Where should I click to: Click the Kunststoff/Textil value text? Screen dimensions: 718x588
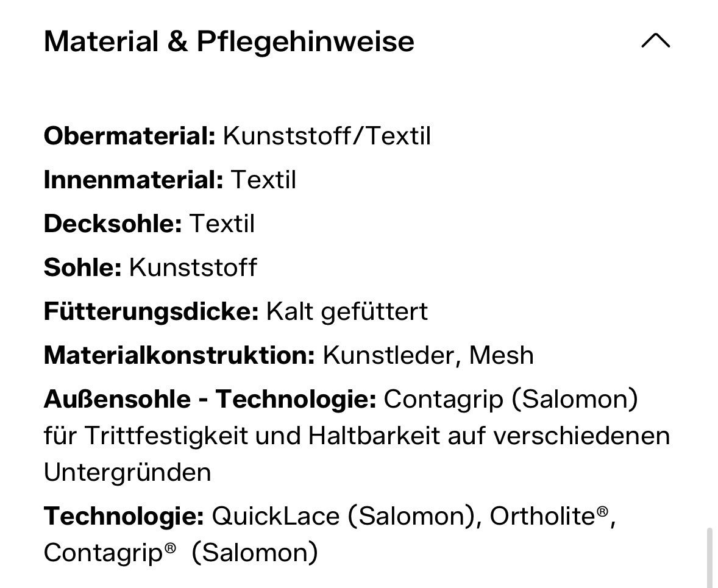[x=327, y=136]
